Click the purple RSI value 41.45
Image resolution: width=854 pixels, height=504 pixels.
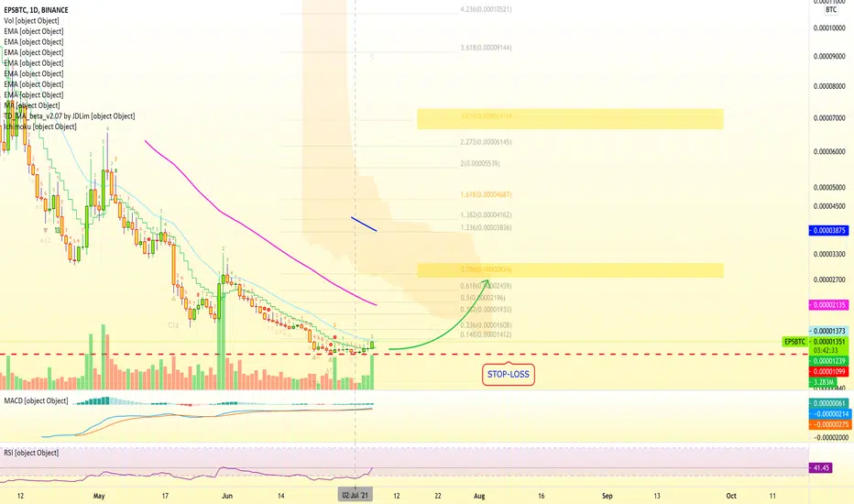820,467
